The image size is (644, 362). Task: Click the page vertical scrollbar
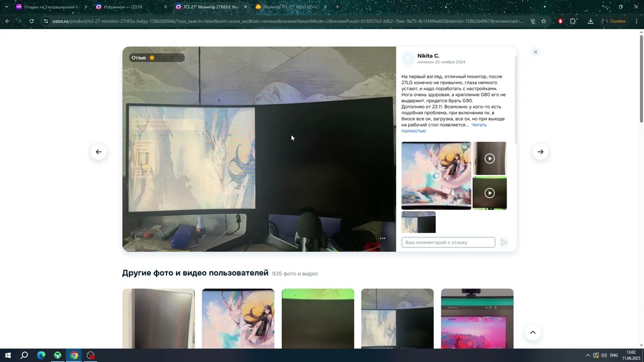tap(641, 79)
